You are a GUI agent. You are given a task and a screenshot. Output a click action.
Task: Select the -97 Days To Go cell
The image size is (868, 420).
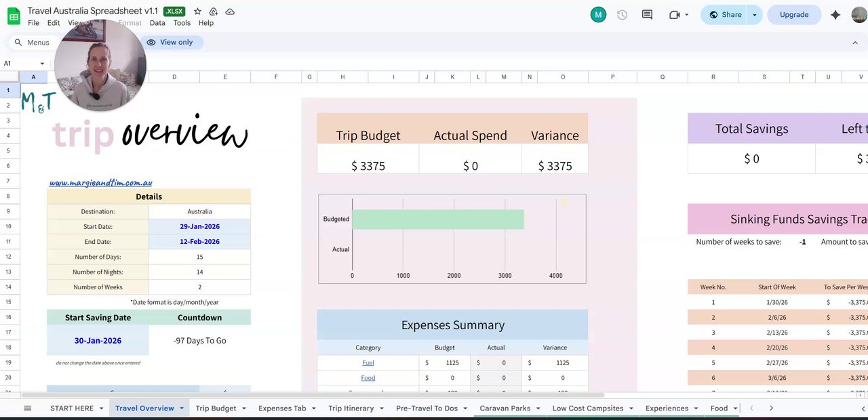coord(199,341)
